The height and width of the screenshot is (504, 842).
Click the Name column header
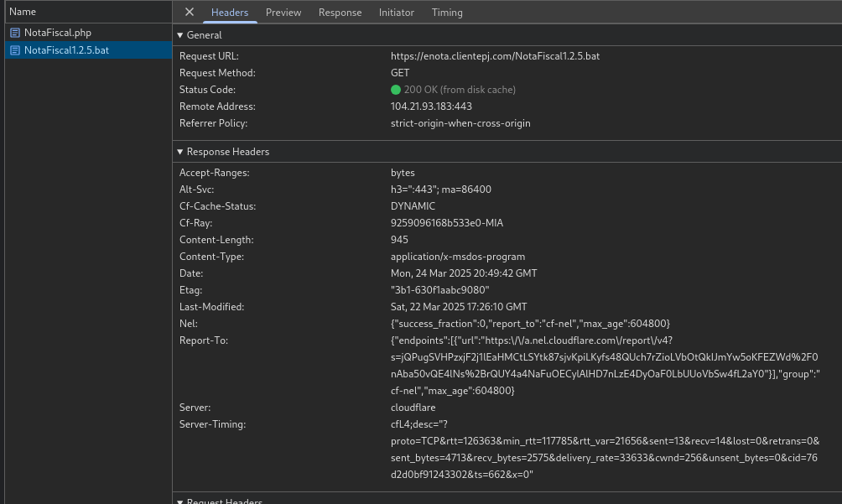pos(89,12)
